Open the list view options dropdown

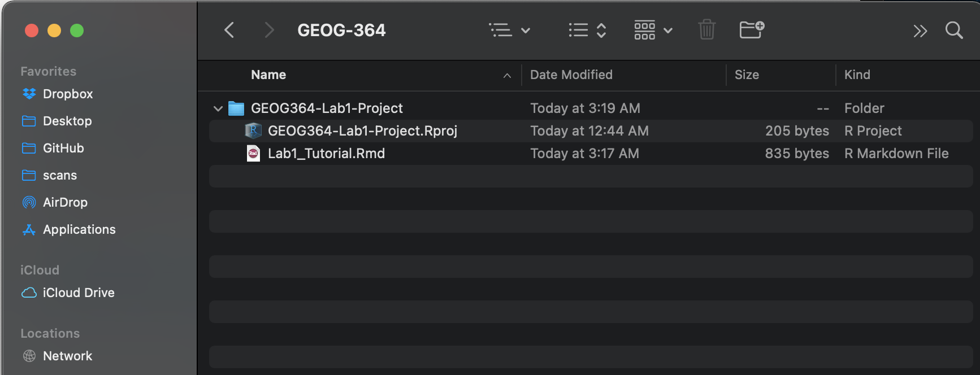pos(509,30)
